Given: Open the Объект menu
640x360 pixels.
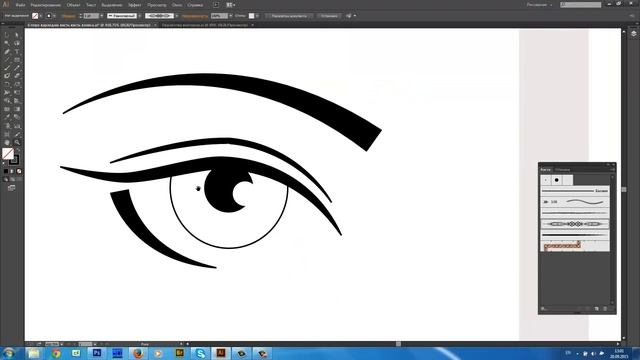Looking at the screenshot, I should [73, 5].
